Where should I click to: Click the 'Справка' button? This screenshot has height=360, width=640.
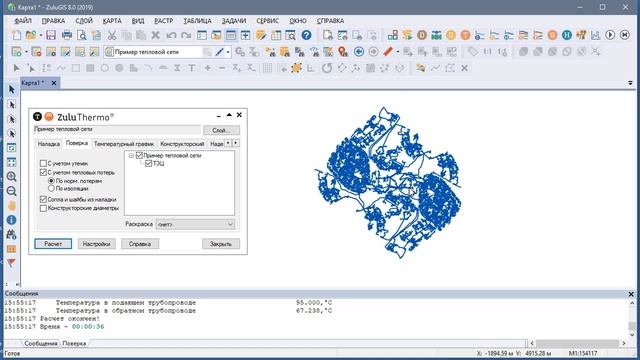tap(140, 244)
